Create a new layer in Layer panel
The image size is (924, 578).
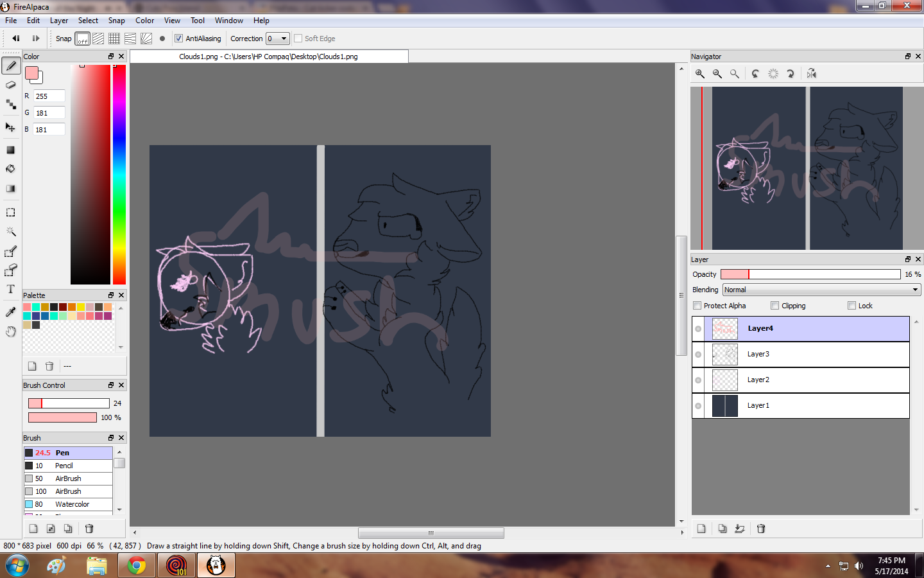[701, 529]
